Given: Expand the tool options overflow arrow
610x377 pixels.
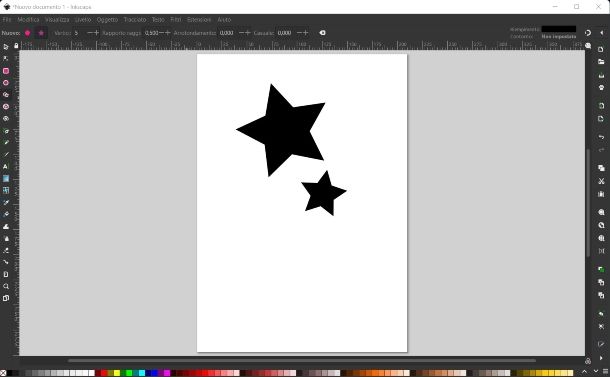Looking at the screenshot, I should [x=601, y=33].
